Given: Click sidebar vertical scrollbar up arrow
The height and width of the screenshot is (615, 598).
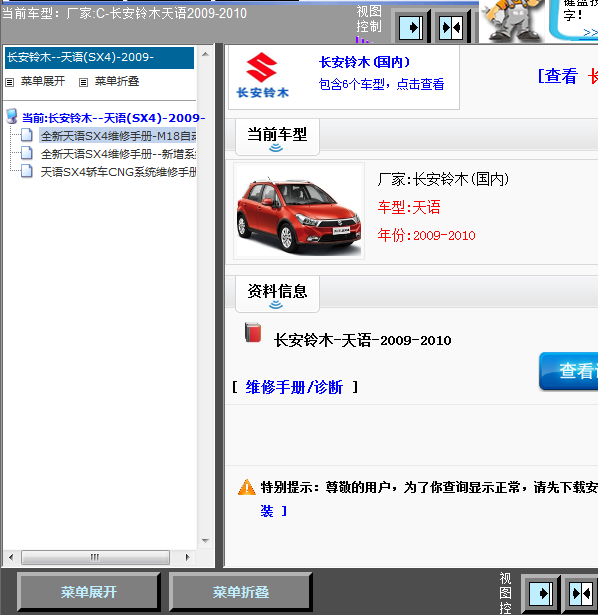Looking at the screenshot, I should (205, 54).
